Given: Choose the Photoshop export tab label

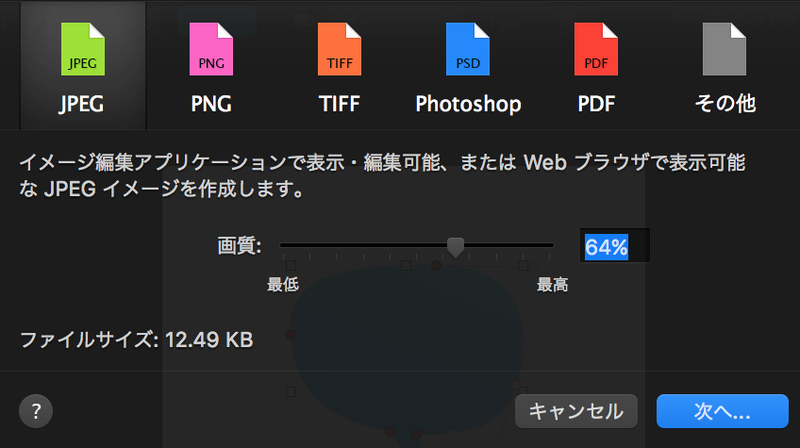Looking at the screenshot, I should pos(468,104).
